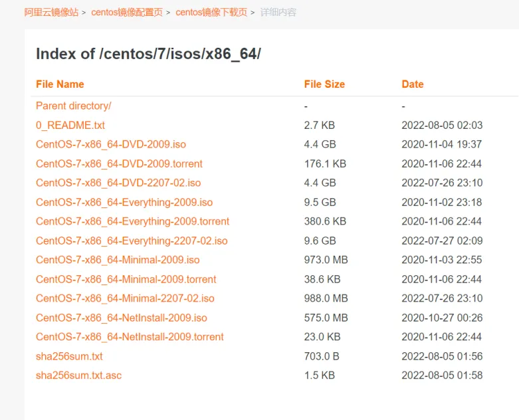Select the 703.0 B file size cell

(x=322, y=356)
